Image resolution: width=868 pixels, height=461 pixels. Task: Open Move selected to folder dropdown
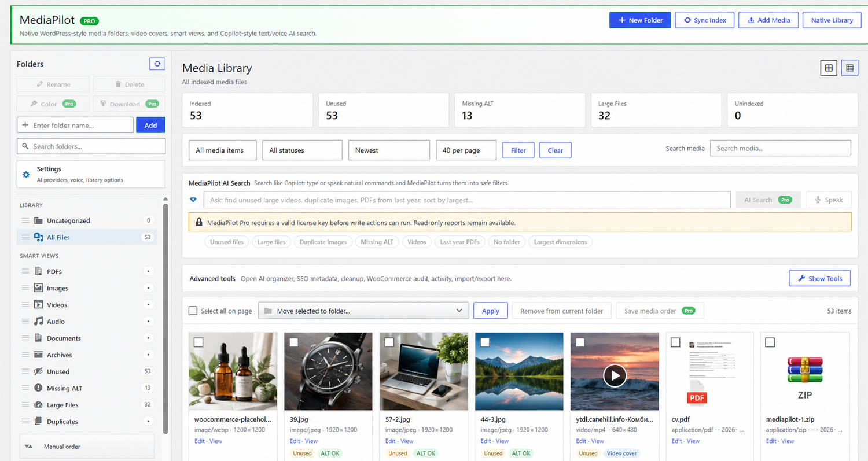coord(363,311)
